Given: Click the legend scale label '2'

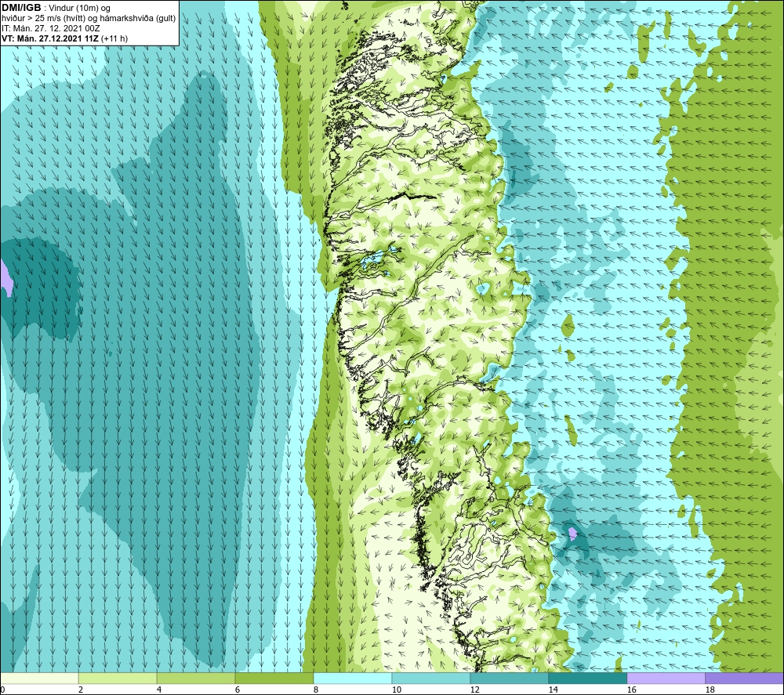Looking at the screenshot, I should (x=81, y=690).
